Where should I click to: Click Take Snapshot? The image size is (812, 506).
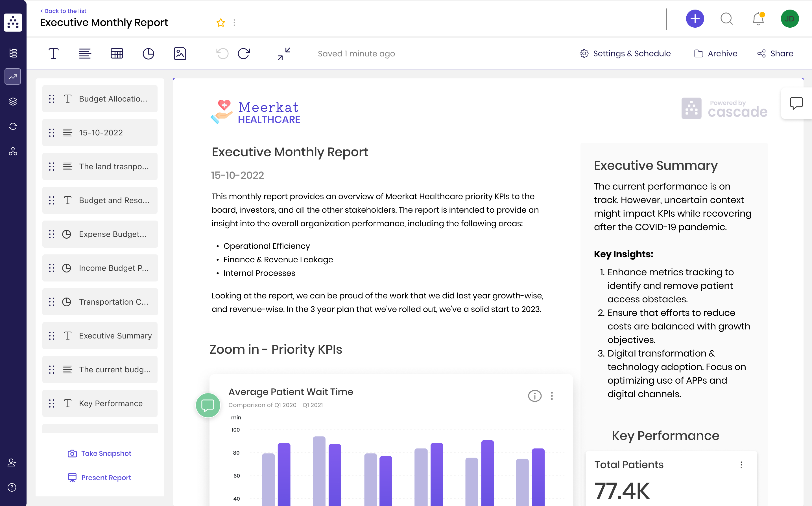coord(99,453)
